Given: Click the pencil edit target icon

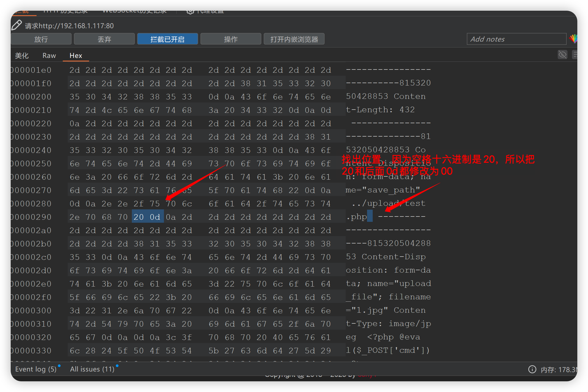Looking at the screenshot, I should [x=17, y=25].
